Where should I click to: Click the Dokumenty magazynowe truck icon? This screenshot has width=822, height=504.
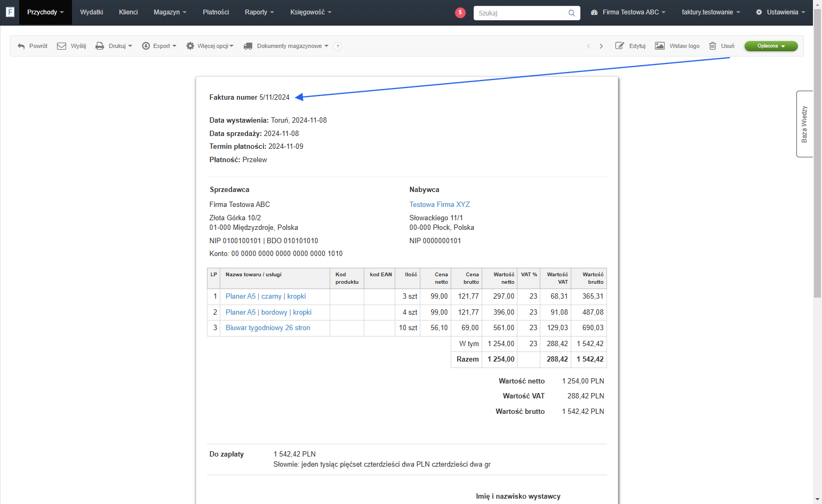tap(248, 46)
